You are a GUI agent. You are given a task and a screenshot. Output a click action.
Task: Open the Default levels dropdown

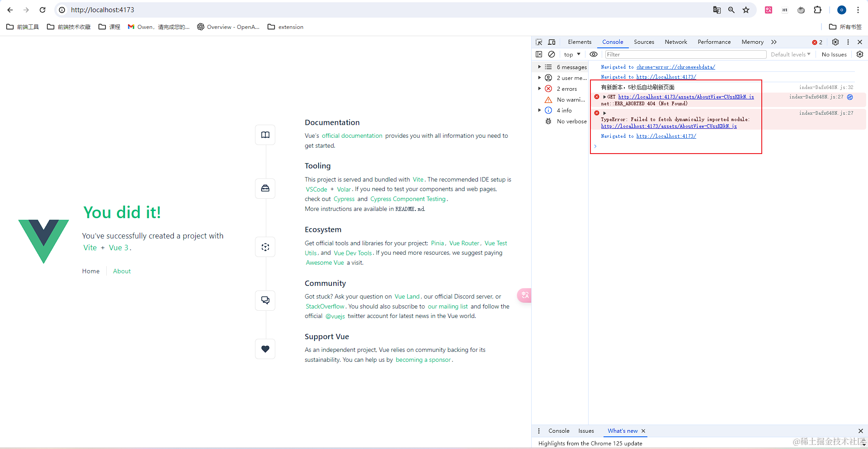tap(791, 54)
